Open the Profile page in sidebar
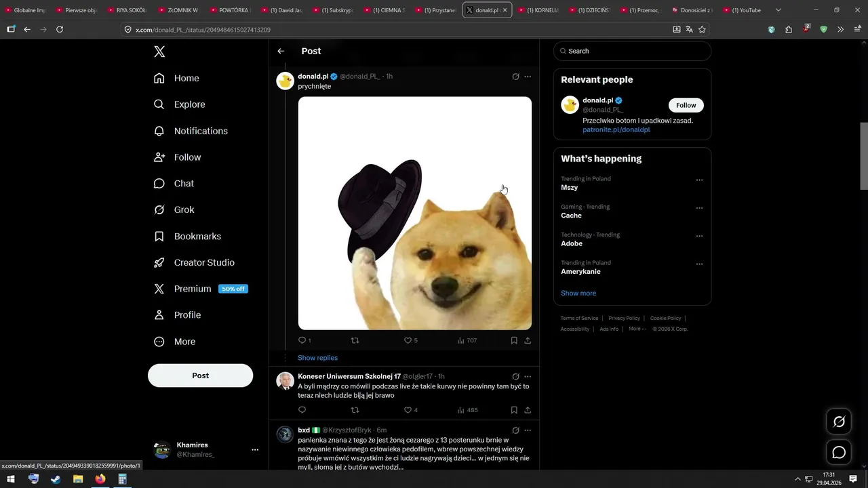868x488 pixels. point(177,315)
